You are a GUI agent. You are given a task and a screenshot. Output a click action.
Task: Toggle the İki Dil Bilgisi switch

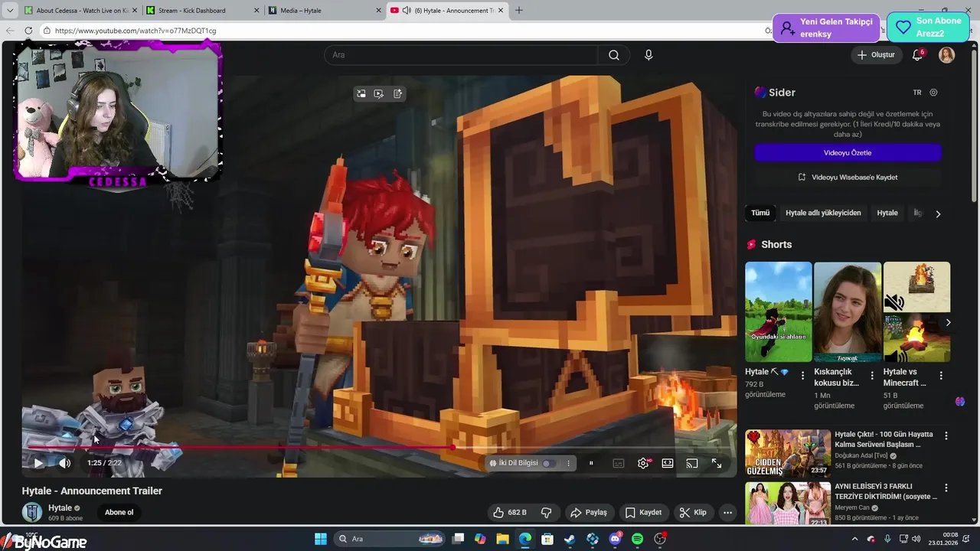pos(549,463)
